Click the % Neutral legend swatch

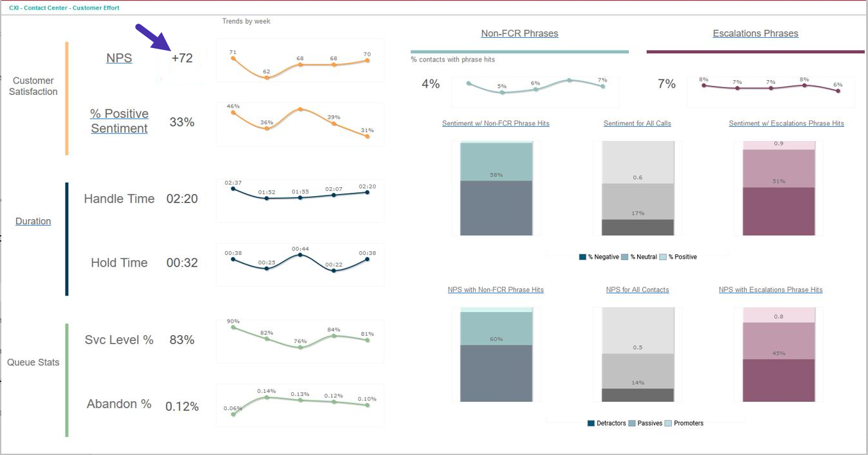(x=625, y=257)
